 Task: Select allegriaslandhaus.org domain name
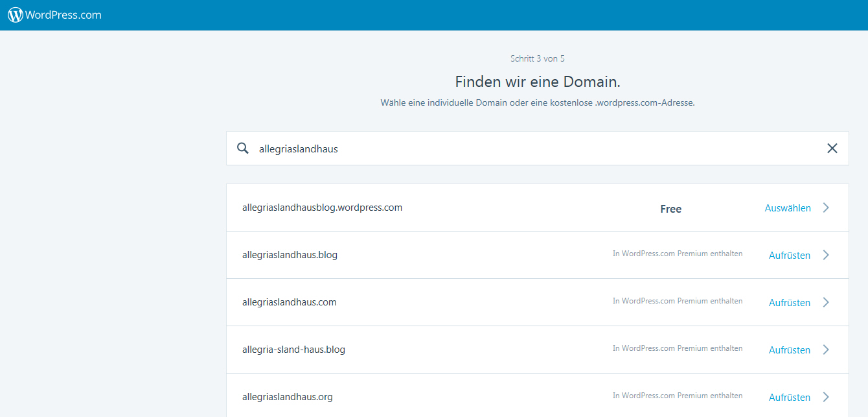point(288,397)
